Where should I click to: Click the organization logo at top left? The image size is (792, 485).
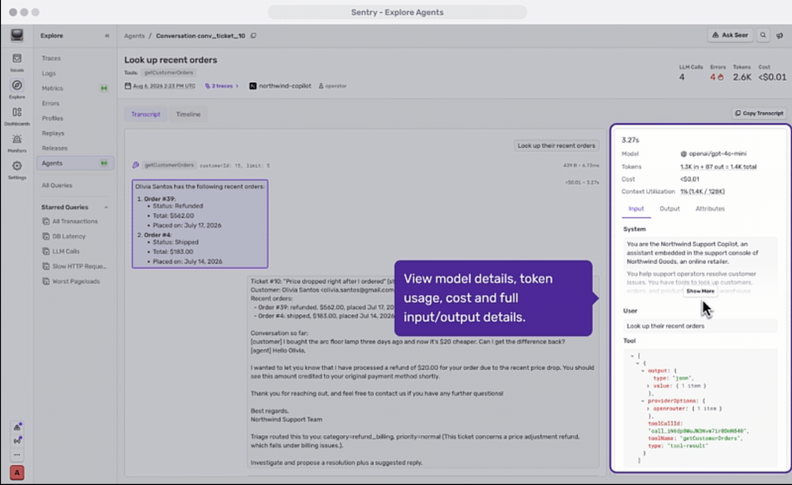[17, 35]
